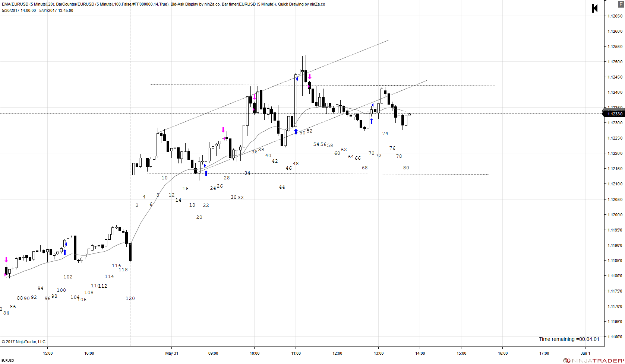Viewport: 625px width, 364px height.
Task: Click bar counter number 102
Action: (68, 277)
